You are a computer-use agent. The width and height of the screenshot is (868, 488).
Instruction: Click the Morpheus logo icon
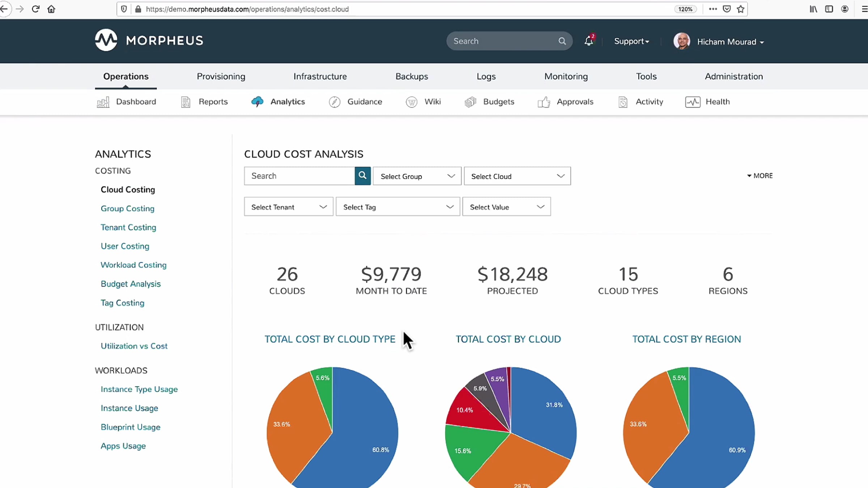tap(106, 40)
